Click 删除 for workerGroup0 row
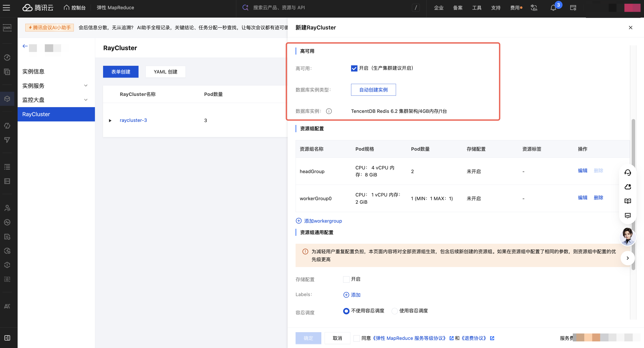The image size is (644, 348). (598, 198)
